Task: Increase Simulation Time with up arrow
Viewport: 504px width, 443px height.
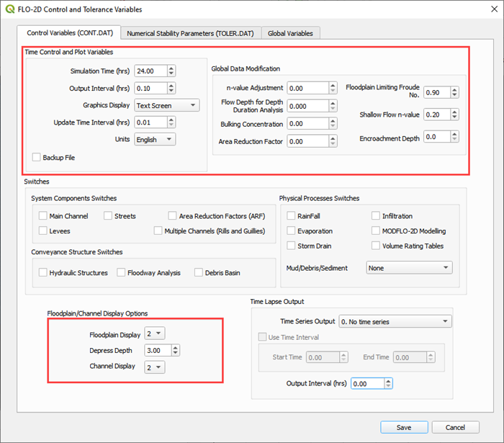Action: point(171,68)
